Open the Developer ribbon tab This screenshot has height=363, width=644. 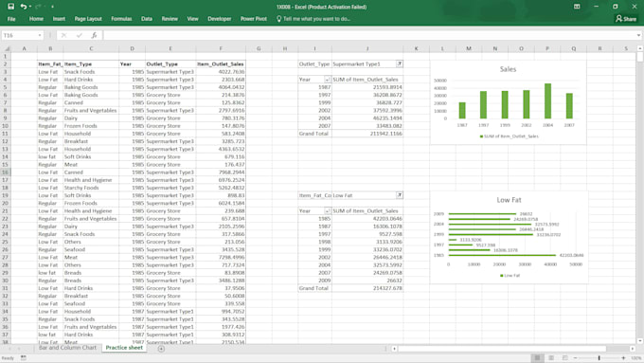(220, 19)
